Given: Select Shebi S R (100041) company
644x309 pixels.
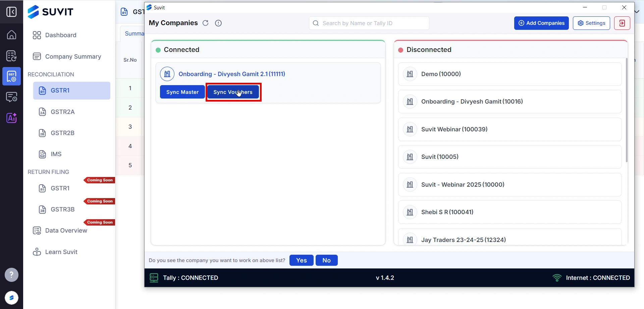Looking at the screenshot, I should (x=510, y=212).
